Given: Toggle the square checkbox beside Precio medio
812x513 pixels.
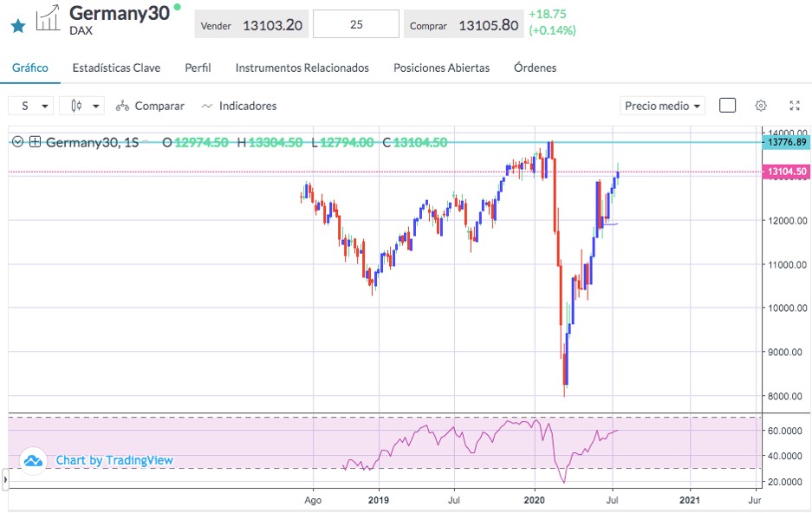Looking at the screenshot, I should tap(728, 106).
